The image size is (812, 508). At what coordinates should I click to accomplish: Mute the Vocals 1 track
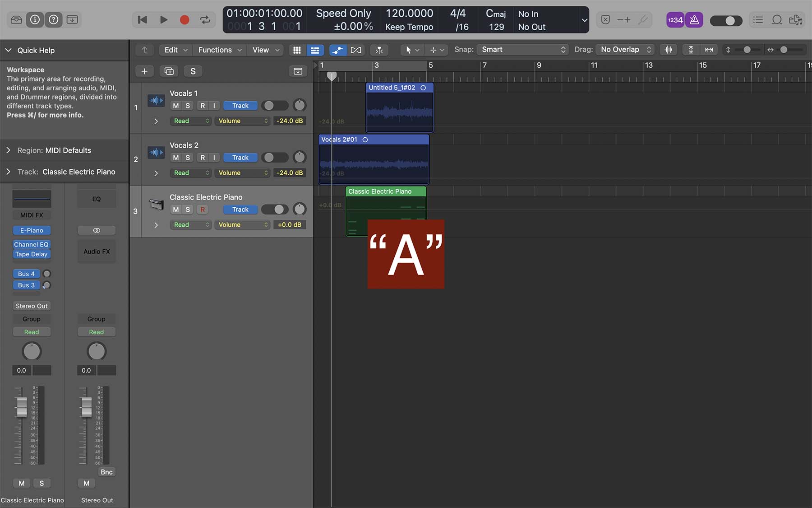coord(175,106)
